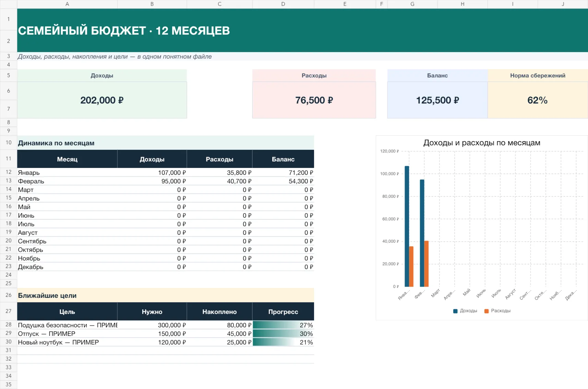588x389 pixels.
Task: Click the "Доходы" summary card label
Action: (x=102, y=75)
